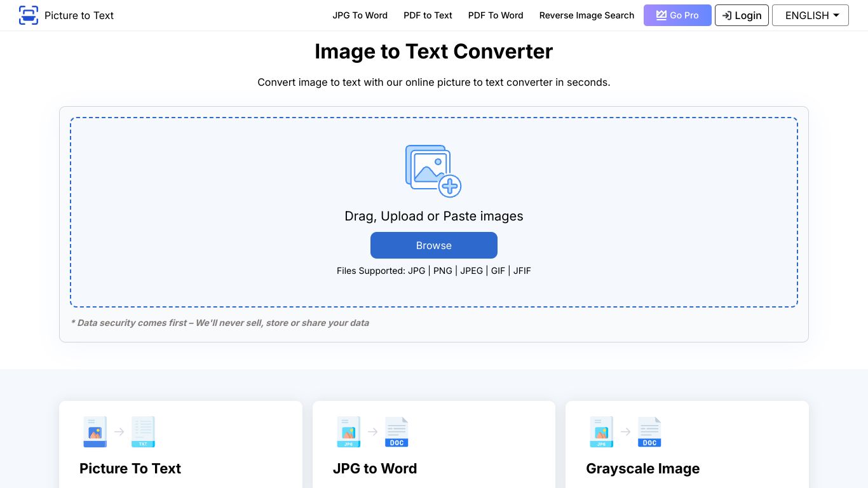Viewport: 868px width, 488px height.
Task: Click the Login arrow icon
Action: pyautogui.click(x=727, y=15)
